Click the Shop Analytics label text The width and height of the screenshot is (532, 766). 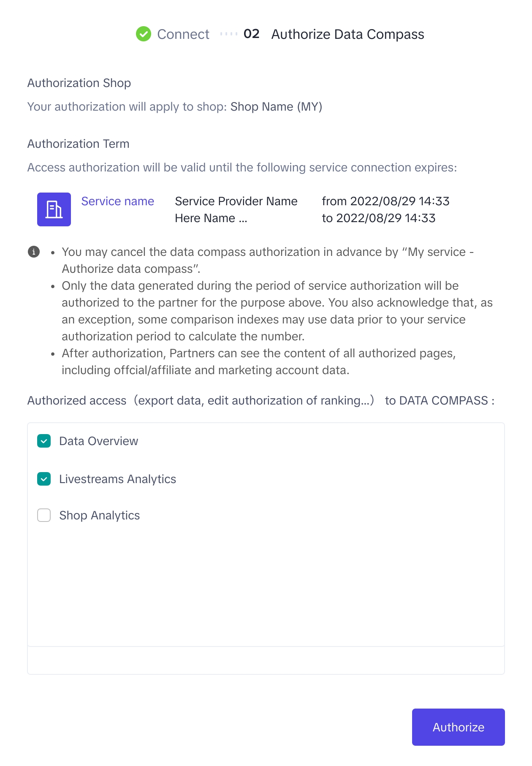click(x=99, y=515)
